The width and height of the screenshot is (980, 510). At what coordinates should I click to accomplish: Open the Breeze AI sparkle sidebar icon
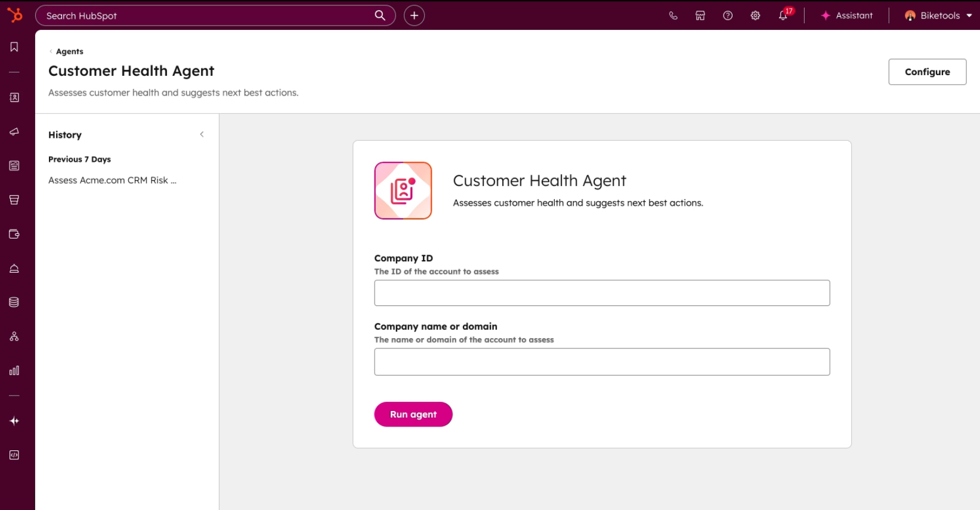14,421
